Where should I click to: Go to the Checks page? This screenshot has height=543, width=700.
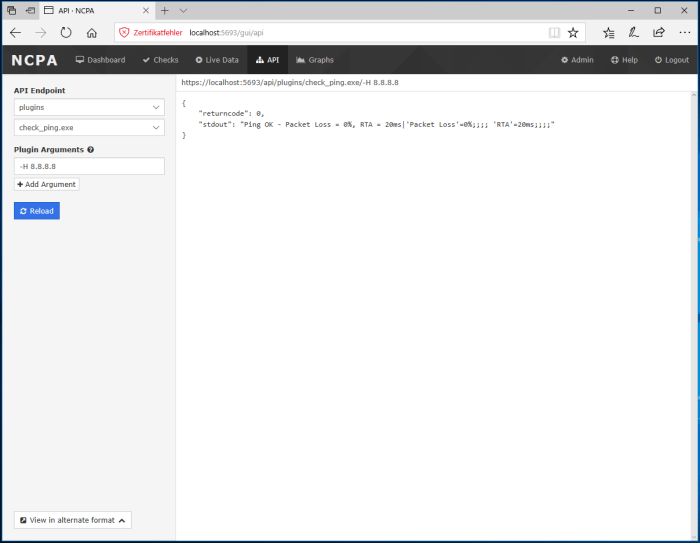(161, 60)
